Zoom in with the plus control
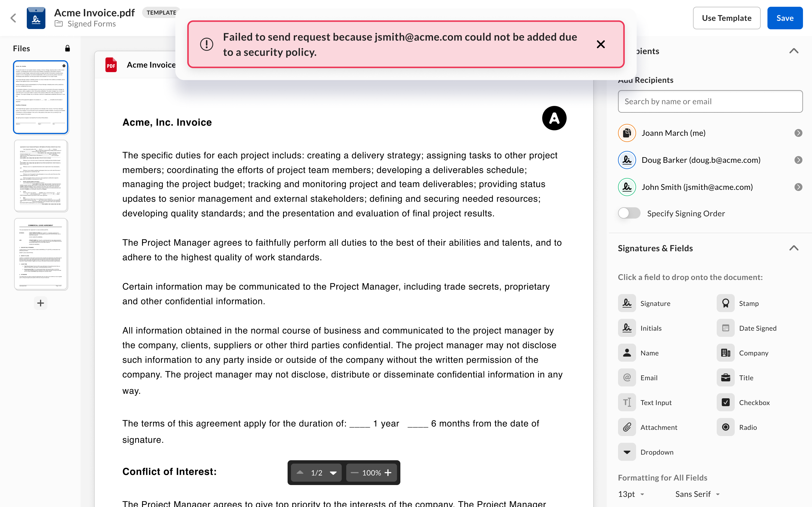The image size is (812, 507). click(x=388, y=473)
